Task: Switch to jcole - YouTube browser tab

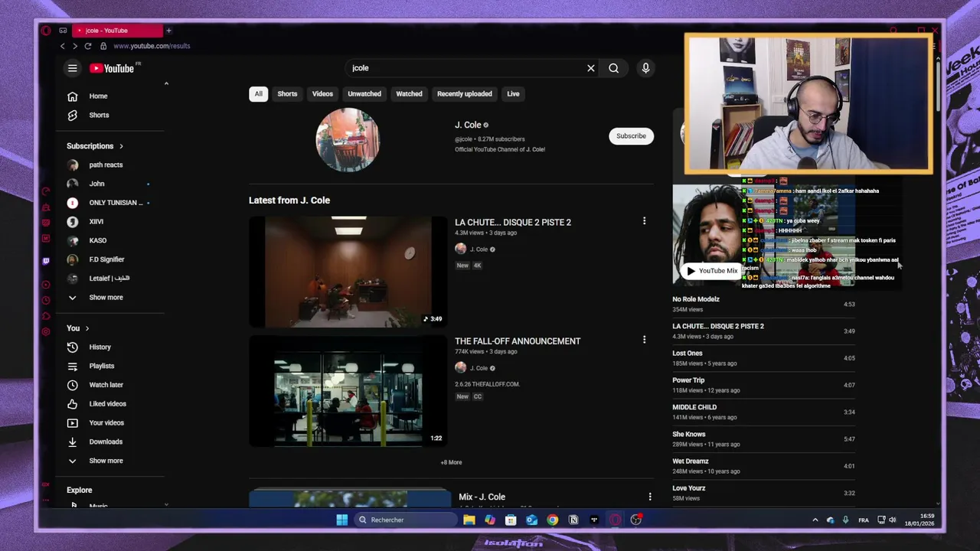Action: [117, 31]
